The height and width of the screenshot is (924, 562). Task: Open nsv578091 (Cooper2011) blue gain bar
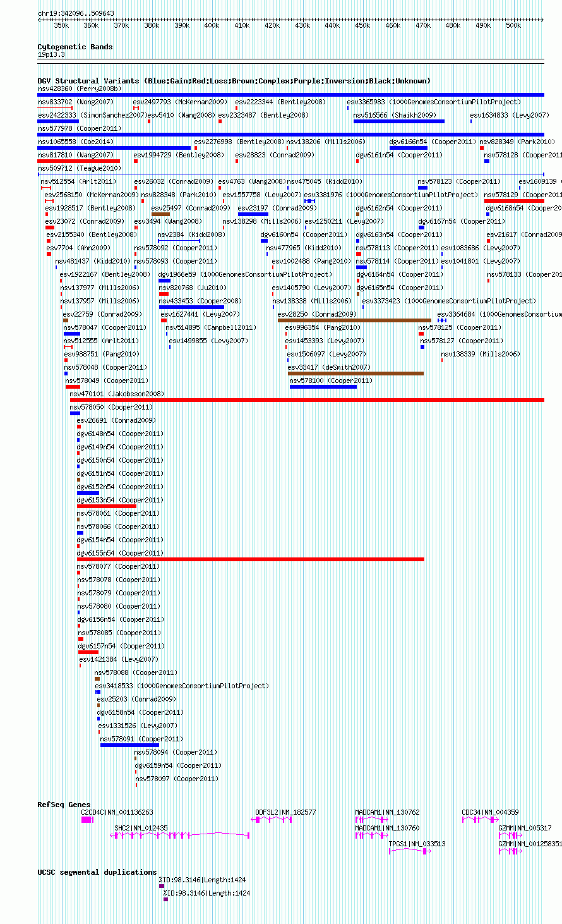point(129,745)
